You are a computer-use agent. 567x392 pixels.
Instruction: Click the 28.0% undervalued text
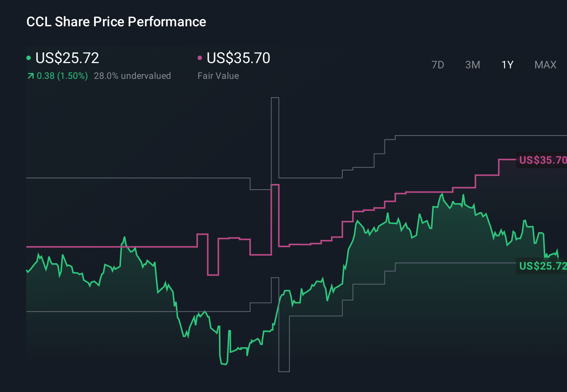point(133,75)
